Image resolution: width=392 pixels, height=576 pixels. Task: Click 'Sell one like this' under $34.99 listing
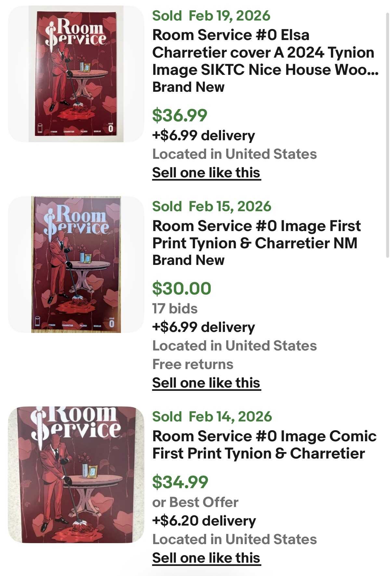click(x=206, y=558)
